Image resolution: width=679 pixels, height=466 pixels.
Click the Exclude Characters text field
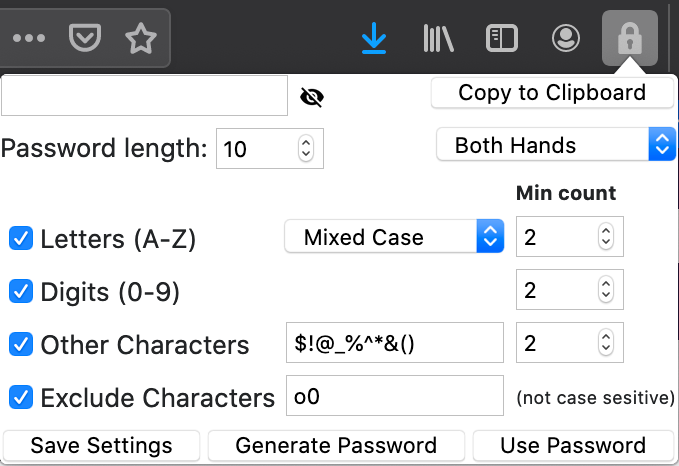(394, 396)
